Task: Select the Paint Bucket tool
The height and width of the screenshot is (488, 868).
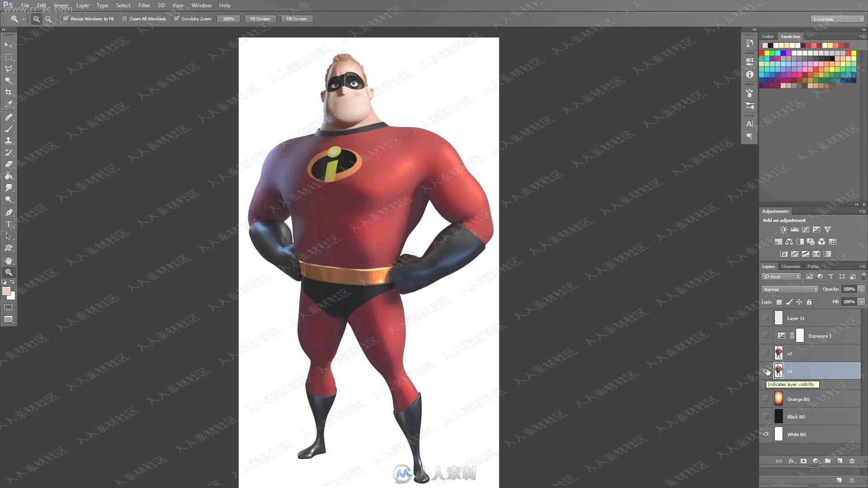Action: click(9, 176)
